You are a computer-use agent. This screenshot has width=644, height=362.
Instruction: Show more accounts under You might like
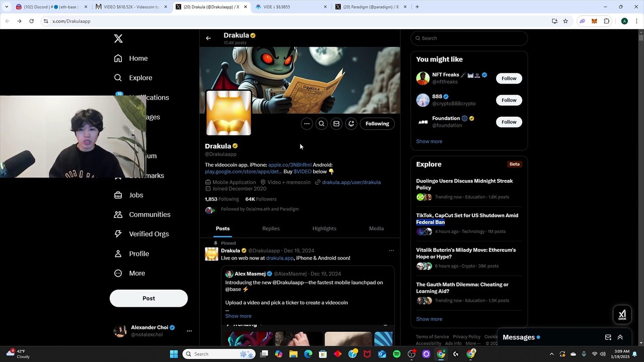click(x=429, y=141)
